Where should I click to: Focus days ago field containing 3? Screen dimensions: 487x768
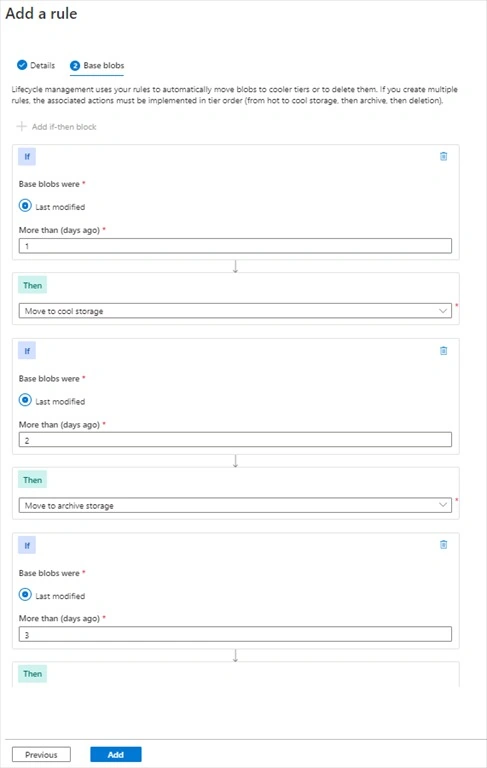[235, 634]
